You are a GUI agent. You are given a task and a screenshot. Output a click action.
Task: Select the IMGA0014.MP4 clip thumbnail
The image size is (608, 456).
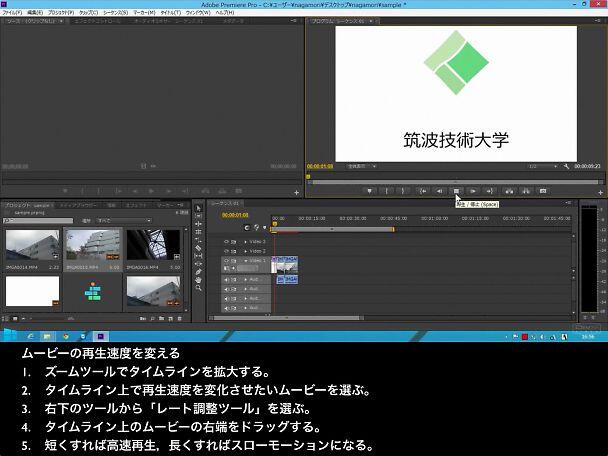coord(33,245)
